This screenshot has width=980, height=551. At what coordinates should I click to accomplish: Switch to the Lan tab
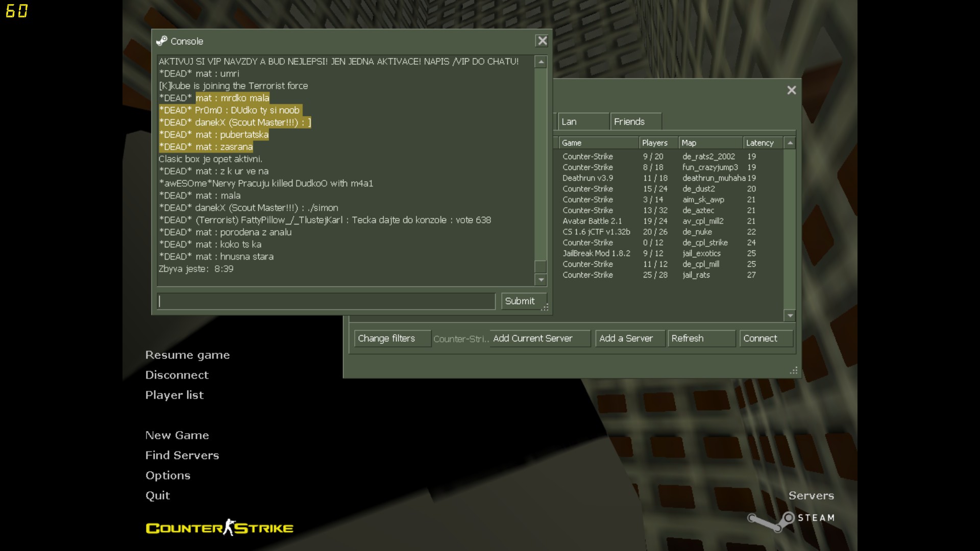tap(583, 121)
